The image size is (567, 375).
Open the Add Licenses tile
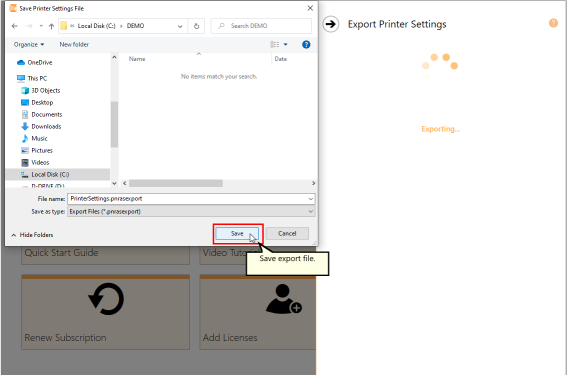point(257,312)
